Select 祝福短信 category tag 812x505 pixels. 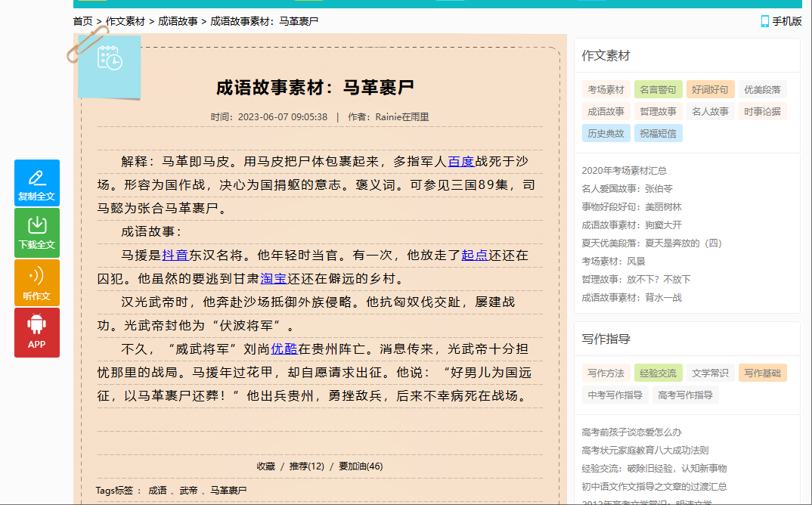click(x=659, y=133)
